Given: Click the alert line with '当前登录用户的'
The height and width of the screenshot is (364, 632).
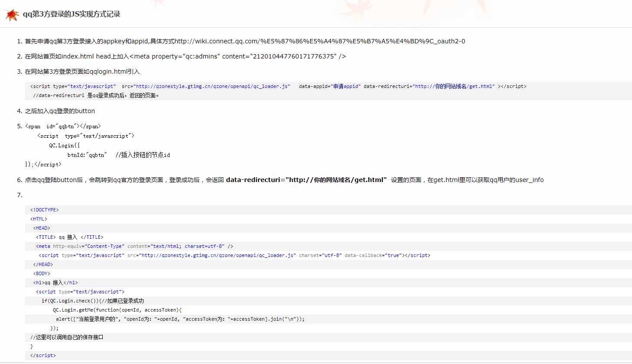Looking at the screenshot, I should (180, 319).
